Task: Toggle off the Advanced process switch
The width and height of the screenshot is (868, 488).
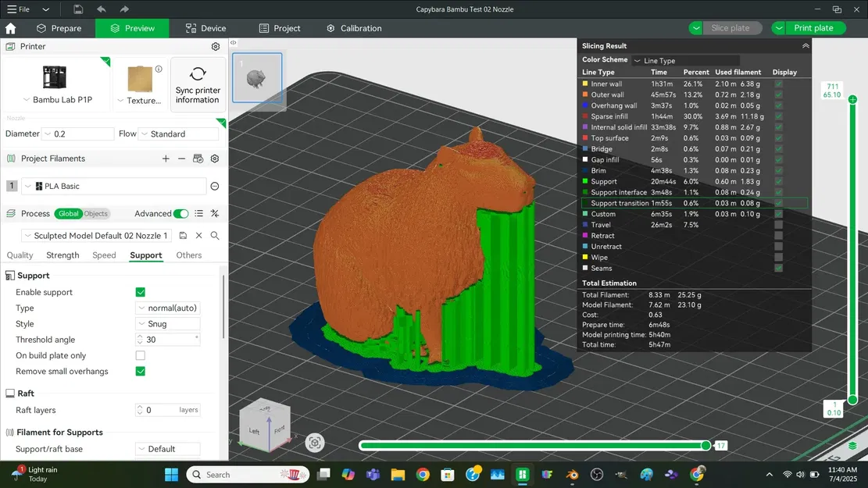Action: coord(180,212)
